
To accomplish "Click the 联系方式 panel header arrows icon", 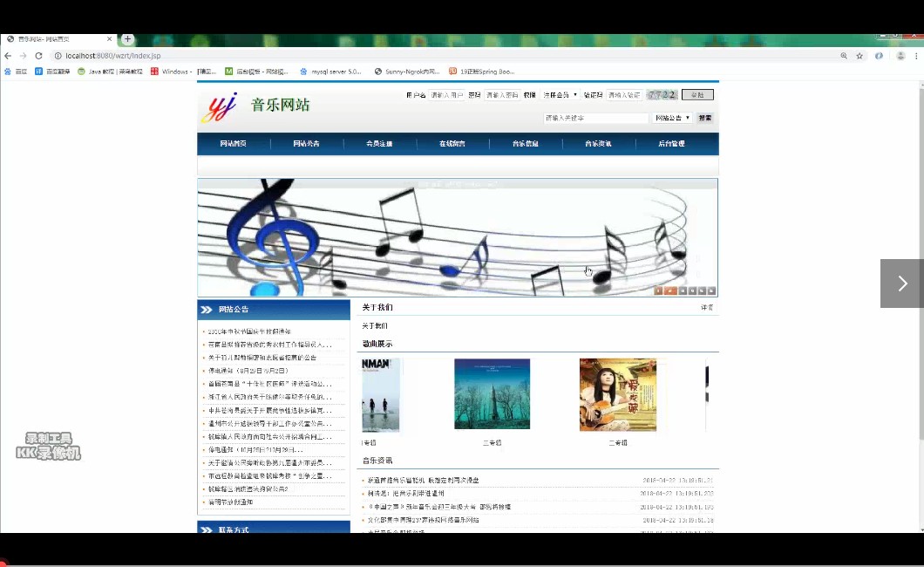I will (x=207, y=529).
